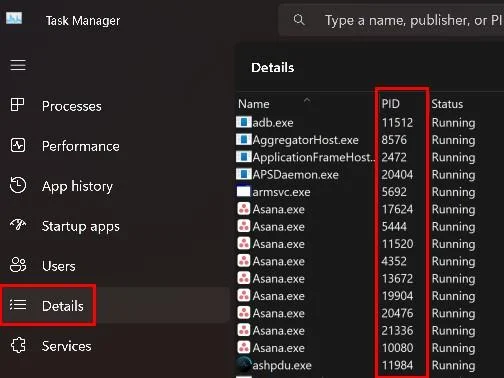Select the armsvc.exe process name

coord(281,192)
